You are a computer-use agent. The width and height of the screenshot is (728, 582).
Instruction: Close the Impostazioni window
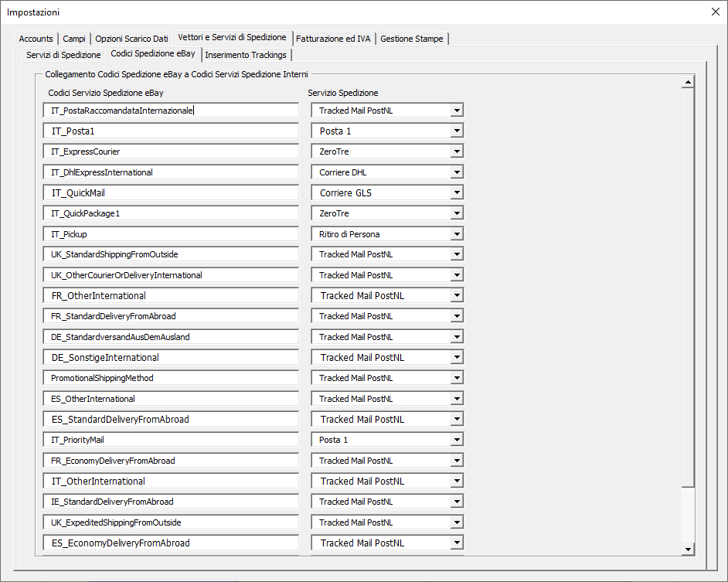716,12
